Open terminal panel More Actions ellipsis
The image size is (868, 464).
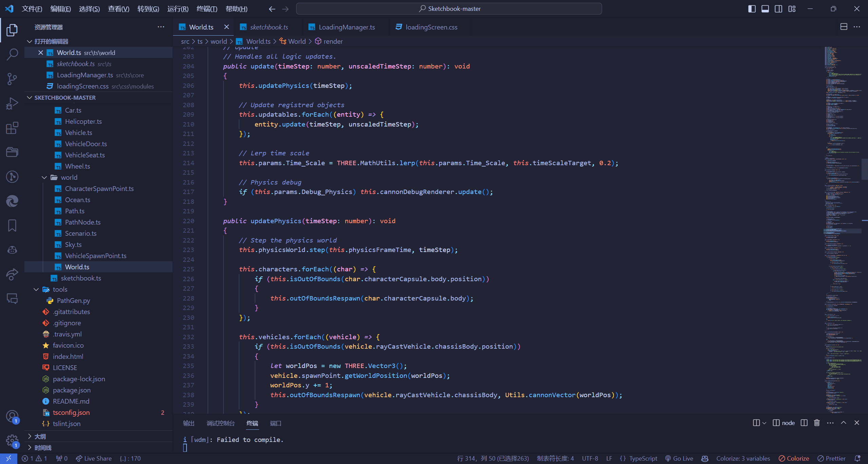830,423
